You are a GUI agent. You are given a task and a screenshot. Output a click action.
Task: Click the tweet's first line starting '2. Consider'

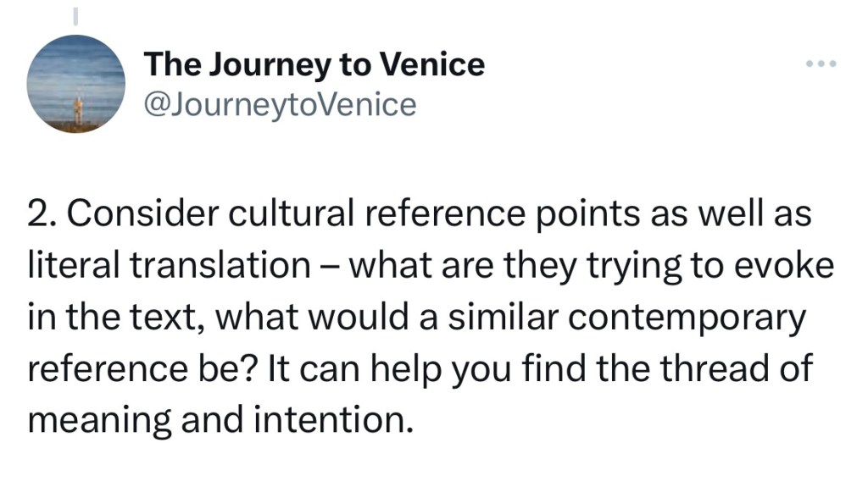pyautogui.click(x=419, y=216)
